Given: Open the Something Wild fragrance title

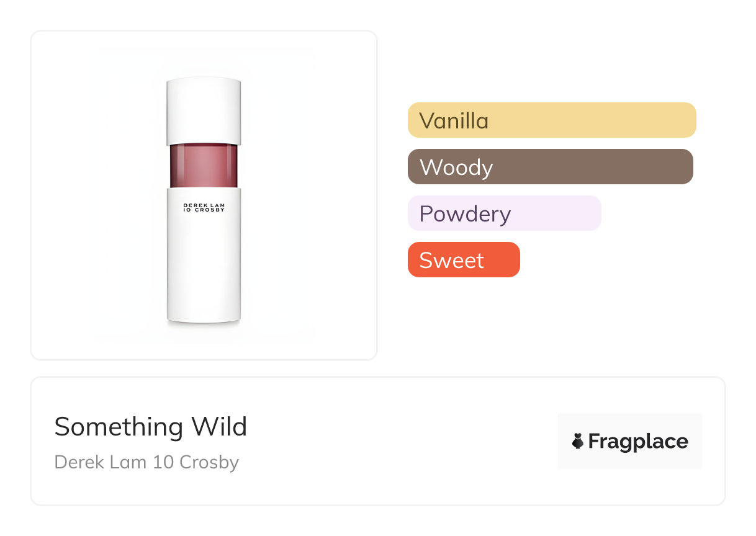Looking at the screenshot, I should 151,427.
